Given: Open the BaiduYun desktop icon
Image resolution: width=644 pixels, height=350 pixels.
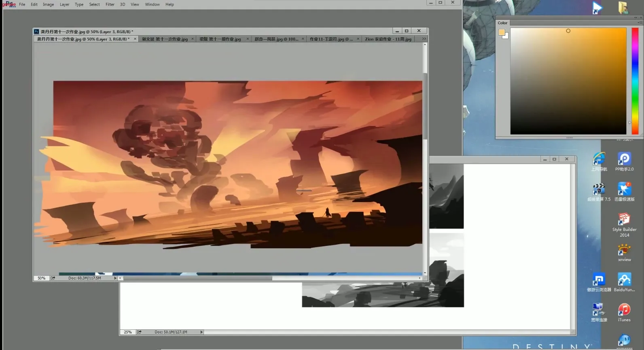Looking at the screenshot, I should tap(624, 282).
